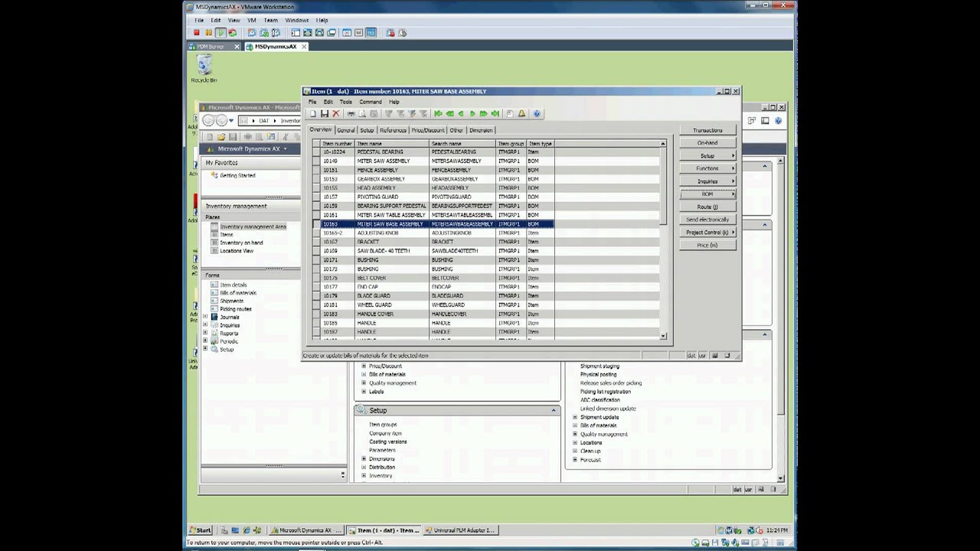Screen dimensions: 980x551
Task: Click the Transactions button
Action: tap(707, 131)
